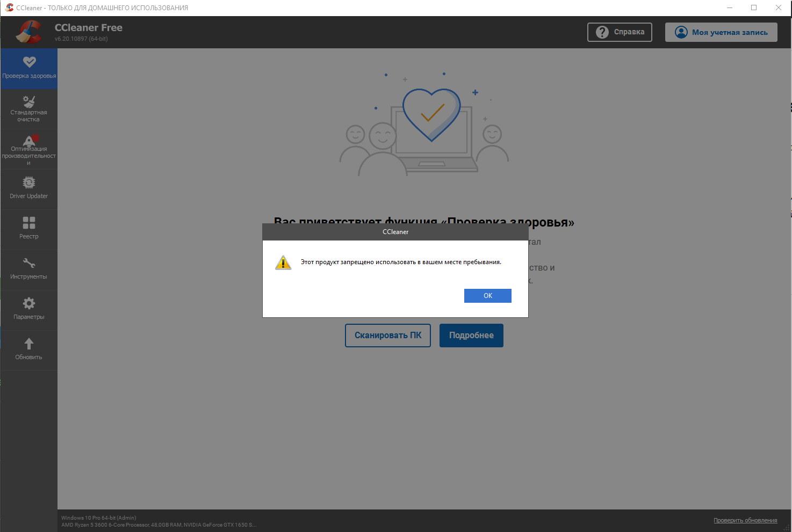Viewport: 792px width, 532px height.
Task: Open the Driver Updater section
Action: (x=29, y=190)
